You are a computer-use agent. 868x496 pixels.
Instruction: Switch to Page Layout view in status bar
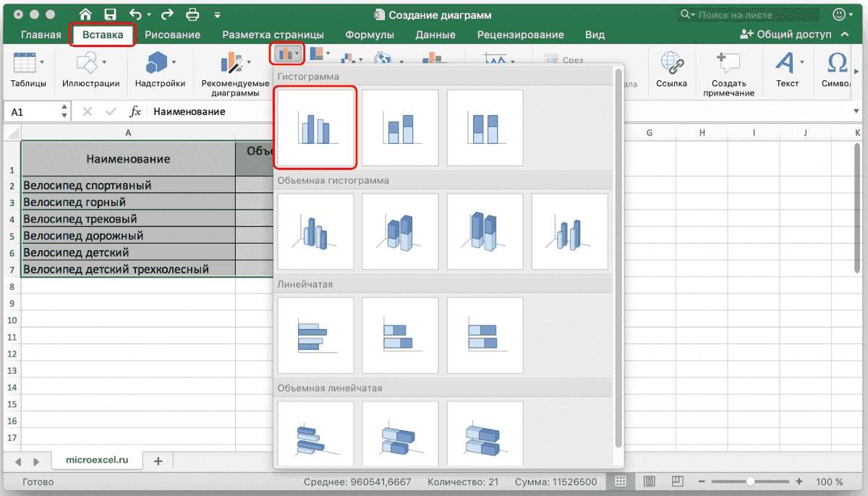(x=649, y=482)
